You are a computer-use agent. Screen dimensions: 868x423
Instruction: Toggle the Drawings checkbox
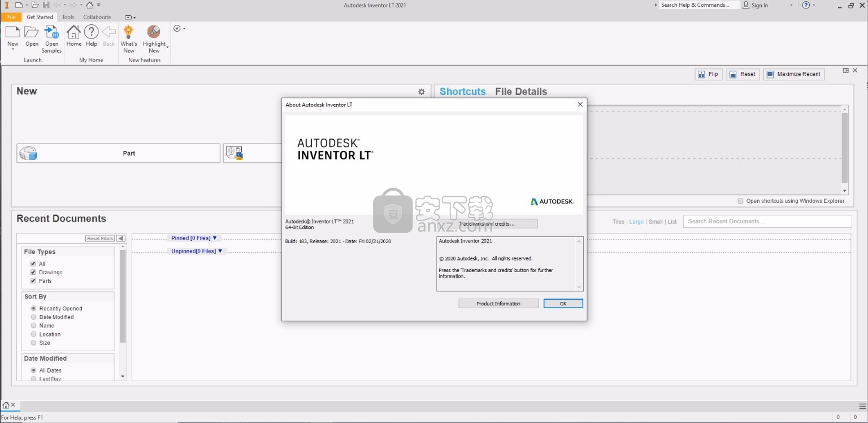(33, 272)
